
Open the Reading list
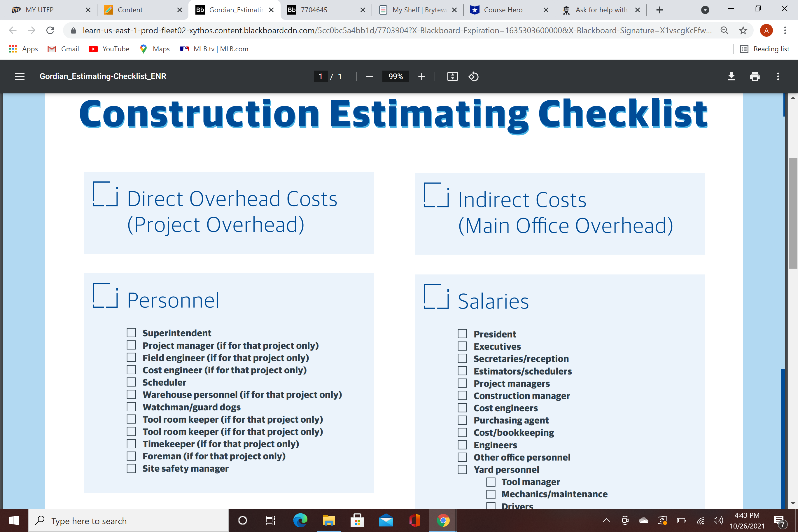pyautogui.click(x=765, y=49)
